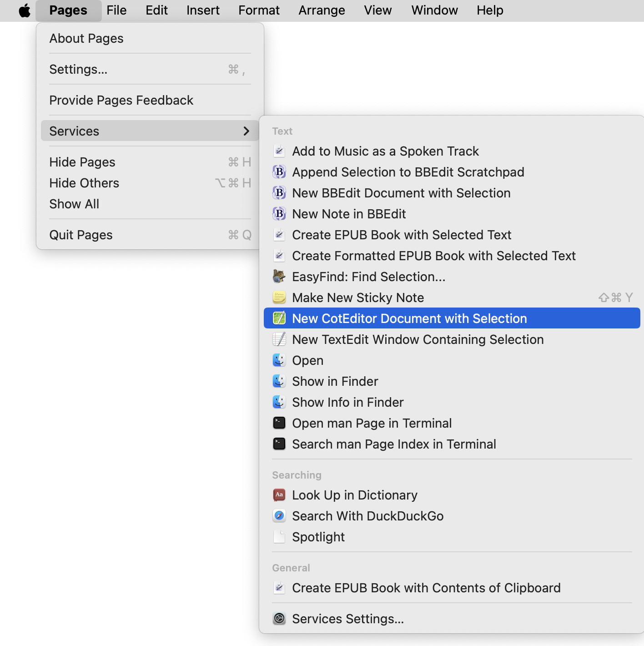This screenshot has width=644, height=646.
Task: Open the Format menu
Action: (259, 10)
